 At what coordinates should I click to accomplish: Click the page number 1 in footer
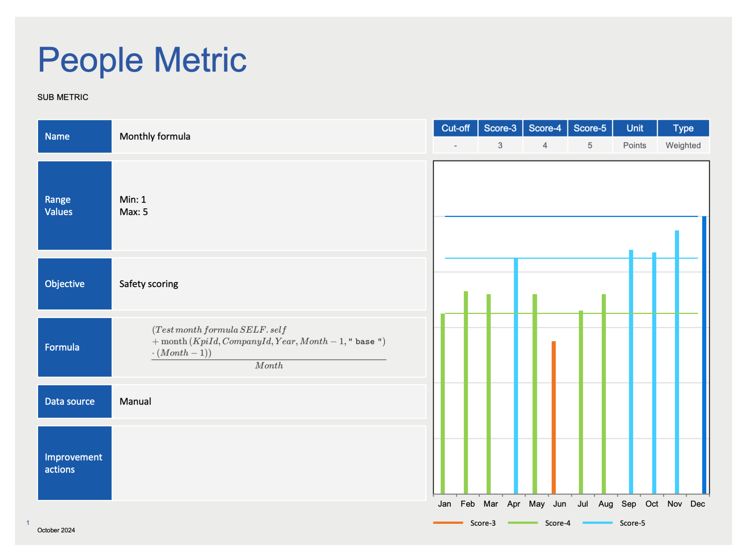coord(28,523)
